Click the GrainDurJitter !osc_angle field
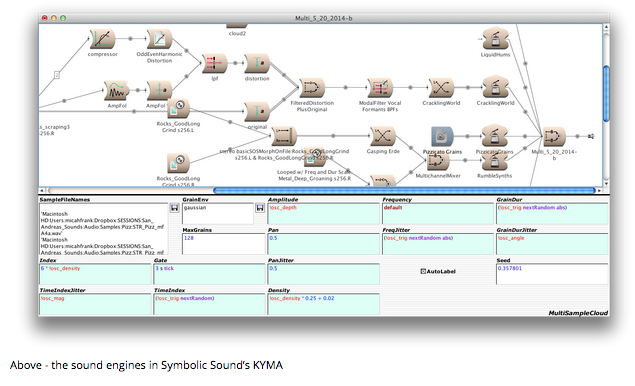This screenshot has width=635, height=386. [552, 244]
